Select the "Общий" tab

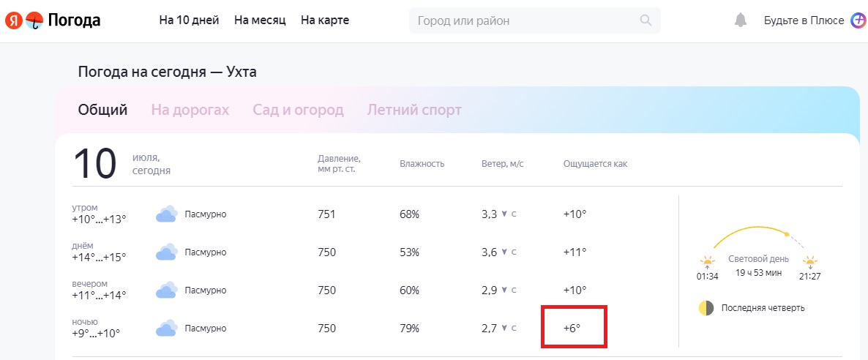click(x=103, y=110)
